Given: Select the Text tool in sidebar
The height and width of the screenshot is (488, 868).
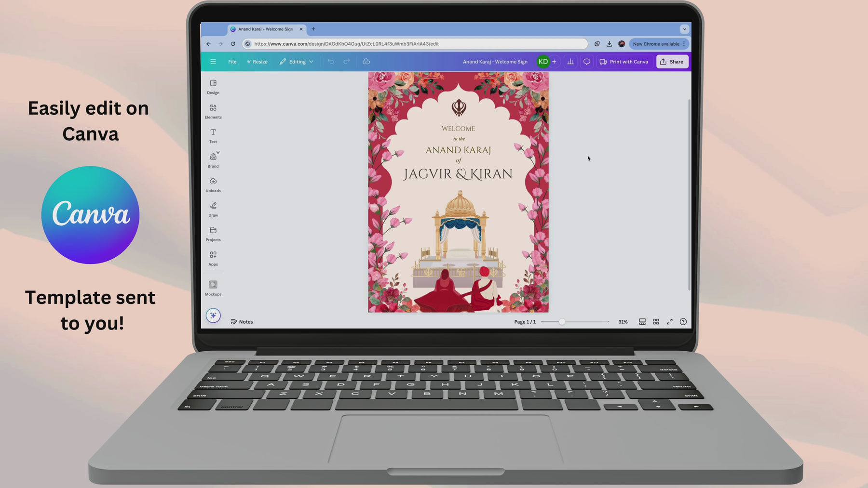Looking at the screenshot, I should point(213,136).
